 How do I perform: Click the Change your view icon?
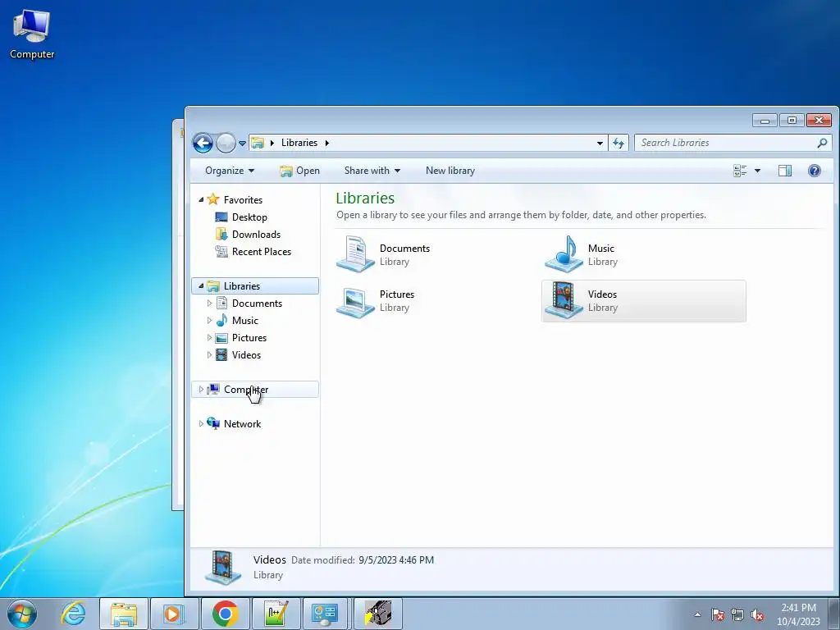(740, 171)
